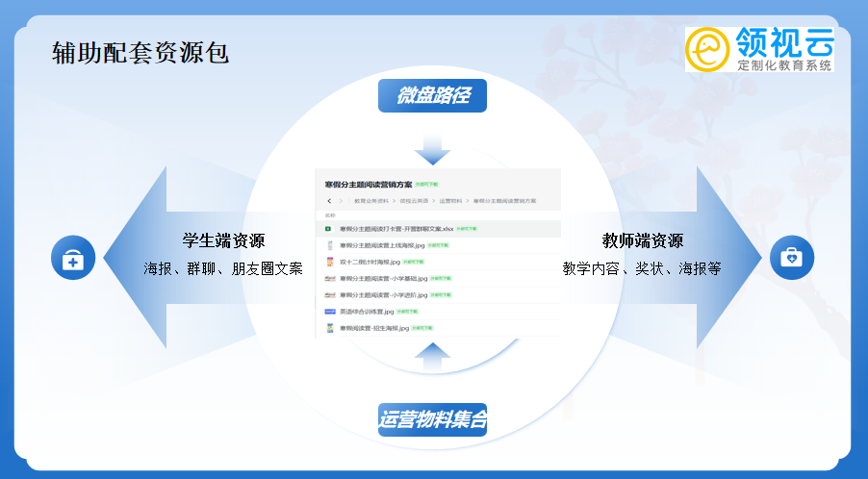Open the 运营物料 breadcrumb

pos(450,201)
